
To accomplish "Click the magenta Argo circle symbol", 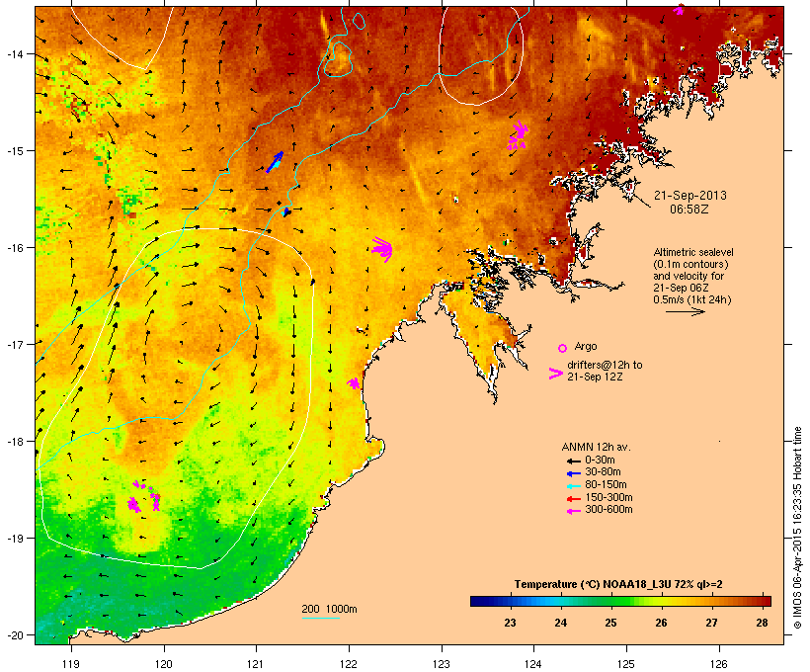I will tap(562, 348).
